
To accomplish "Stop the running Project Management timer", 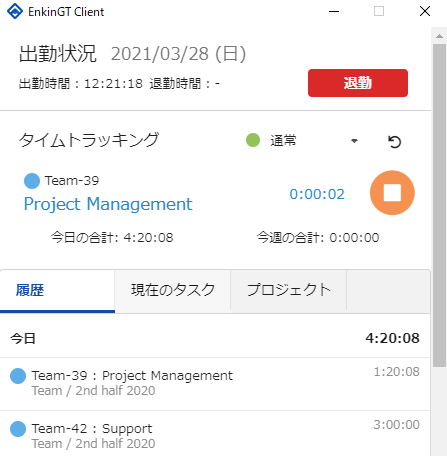I will tap(392, 193).
